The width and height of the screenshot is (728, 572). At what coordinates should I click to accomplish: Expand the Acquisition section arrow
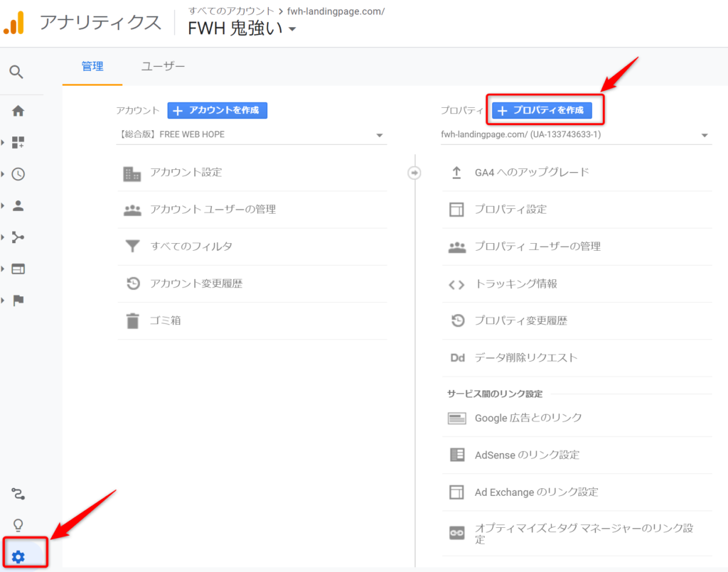pos(3,237)
